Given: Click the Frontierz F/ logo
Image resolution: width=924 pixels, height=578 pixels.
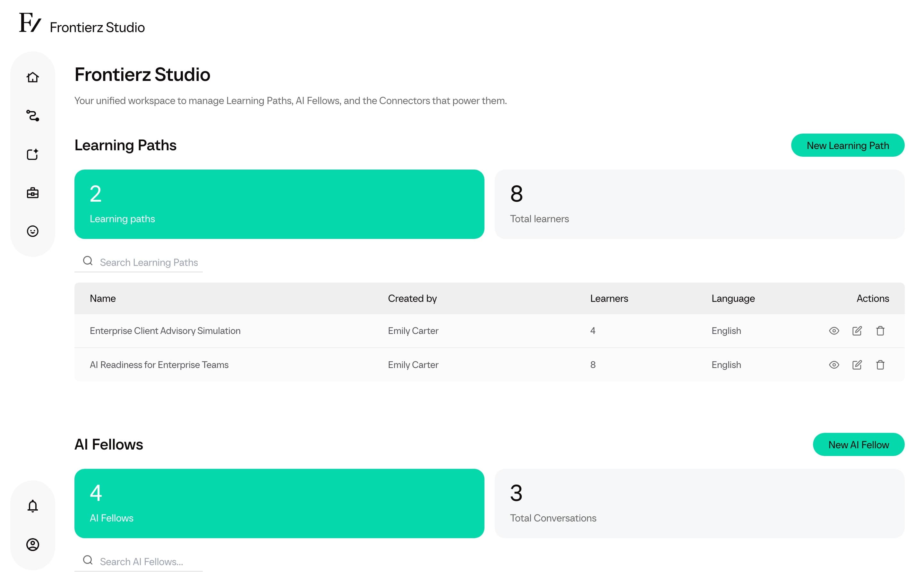Looking at the screenshot, I should (x=30, y=22).
